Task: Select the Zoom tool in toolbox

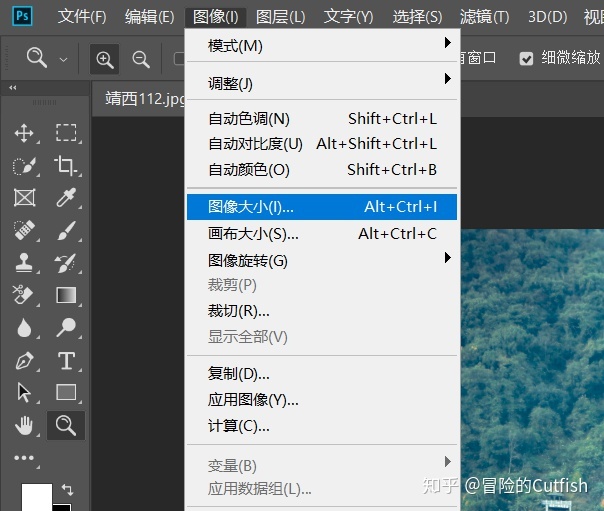Action: point(66,426)
